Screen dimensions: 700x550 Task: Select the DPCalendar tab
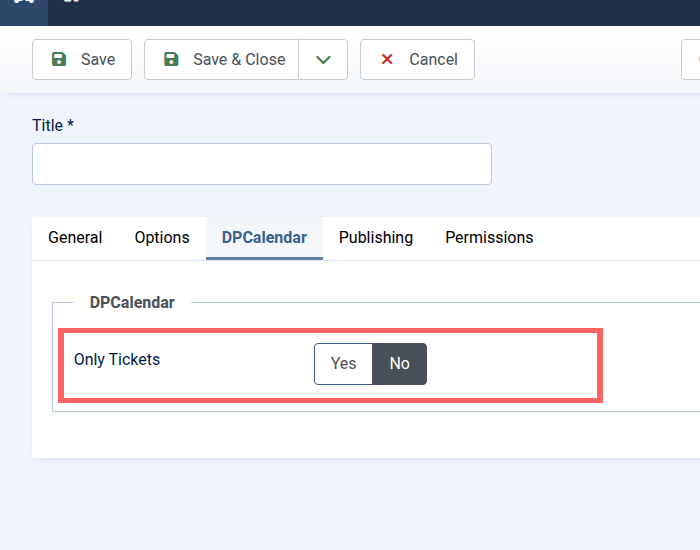point(264,238)
